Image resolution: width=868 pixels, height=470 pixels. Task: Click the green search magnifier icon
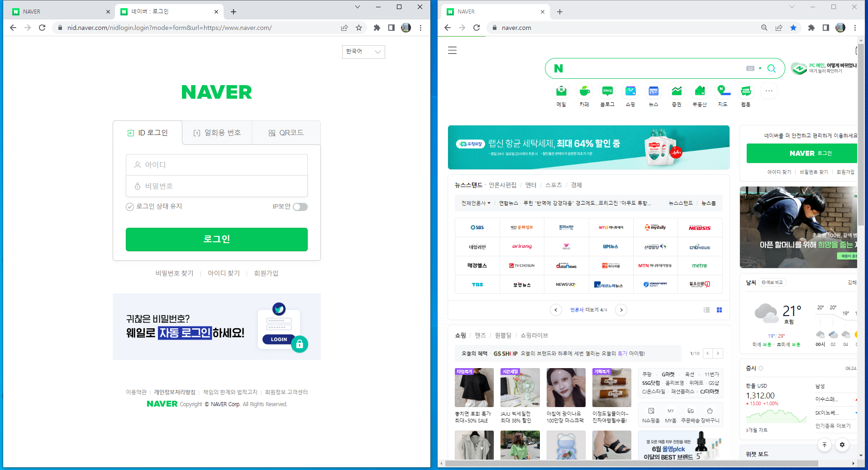(x=772, y=68)
